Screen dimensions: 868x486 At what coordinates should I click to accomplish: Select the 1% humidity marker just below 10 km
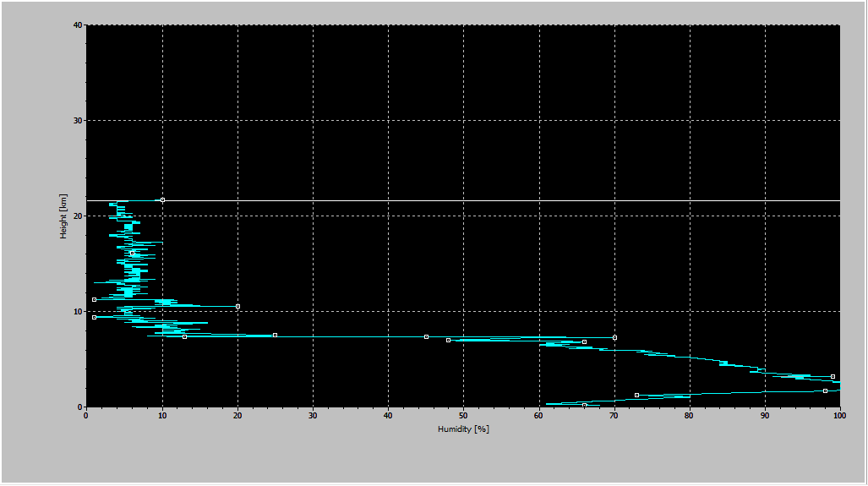94,317
